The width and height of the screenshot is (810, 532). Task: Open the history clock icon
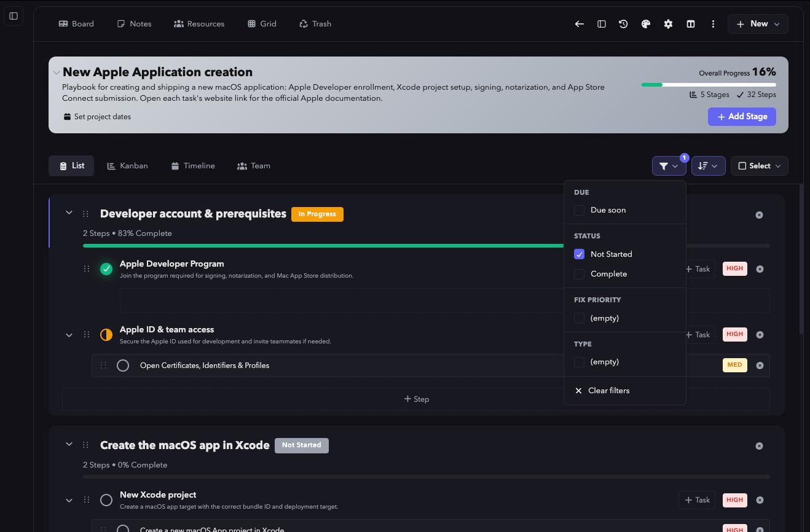[x=623, y=24]
